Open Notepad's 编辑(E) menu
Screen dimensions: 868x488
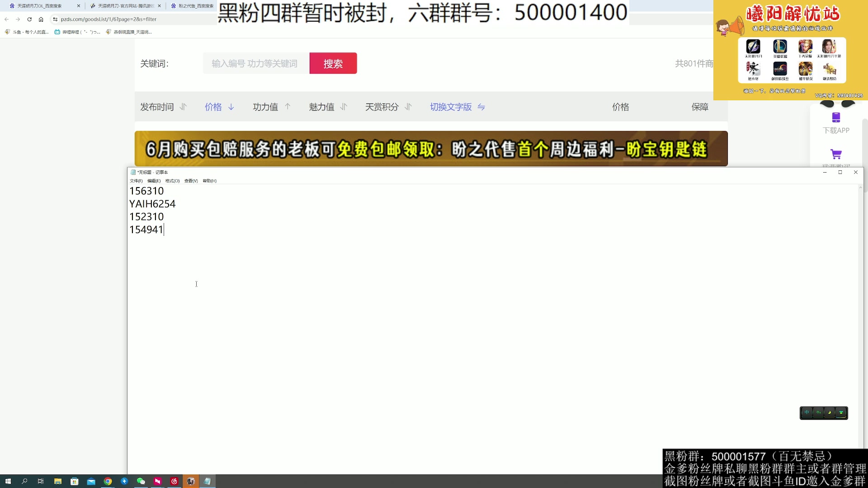click(154, 181)
